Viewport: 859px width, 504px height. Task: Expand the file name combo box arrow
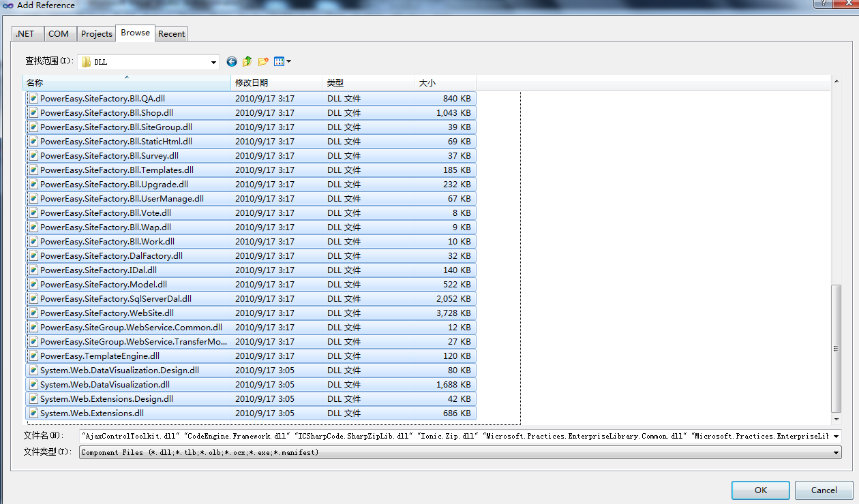click(x=836, y=436)
